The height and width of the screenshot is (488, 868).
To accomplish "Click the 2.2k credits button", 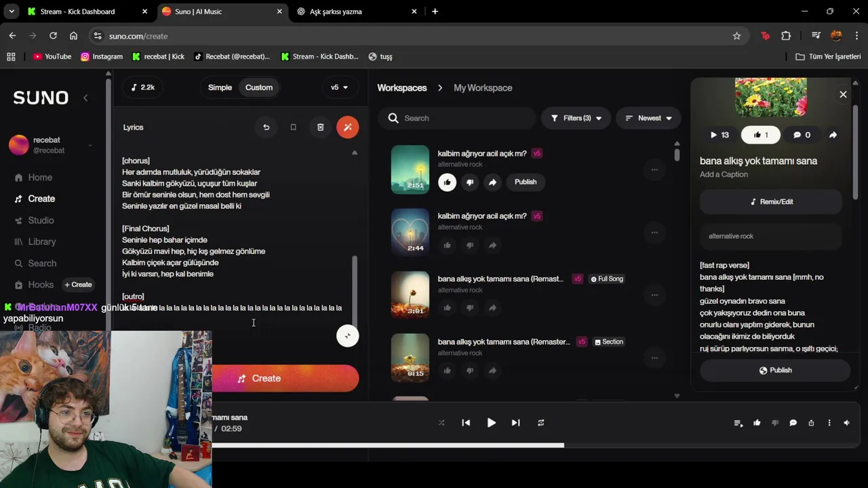I will tap(143, 87).
